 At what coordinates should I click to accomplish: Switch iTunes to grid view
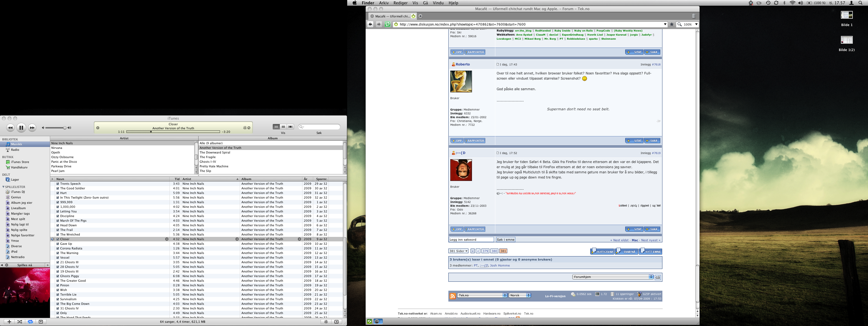(x=283, y=127)
